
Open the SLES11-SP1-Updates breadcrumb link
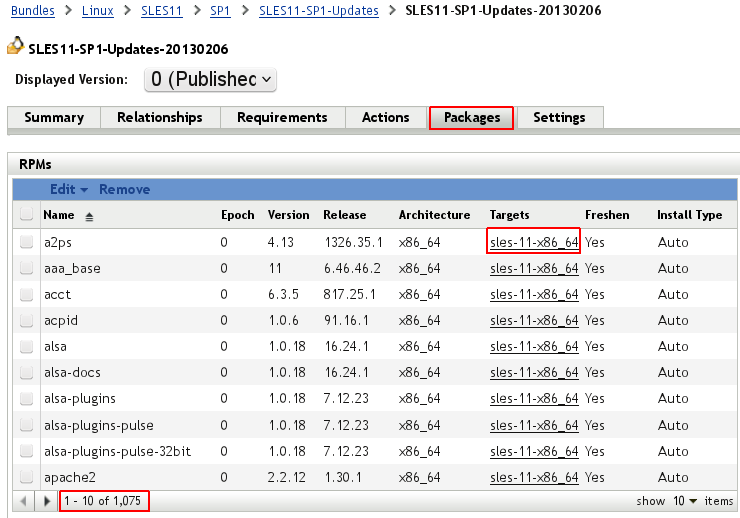coord(319,10)
